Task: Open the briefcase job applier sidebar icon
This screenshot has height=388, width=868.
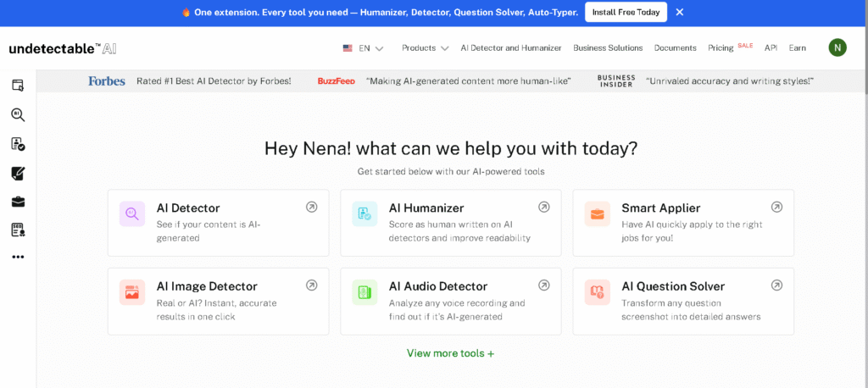Action: (x=19, y=202)
